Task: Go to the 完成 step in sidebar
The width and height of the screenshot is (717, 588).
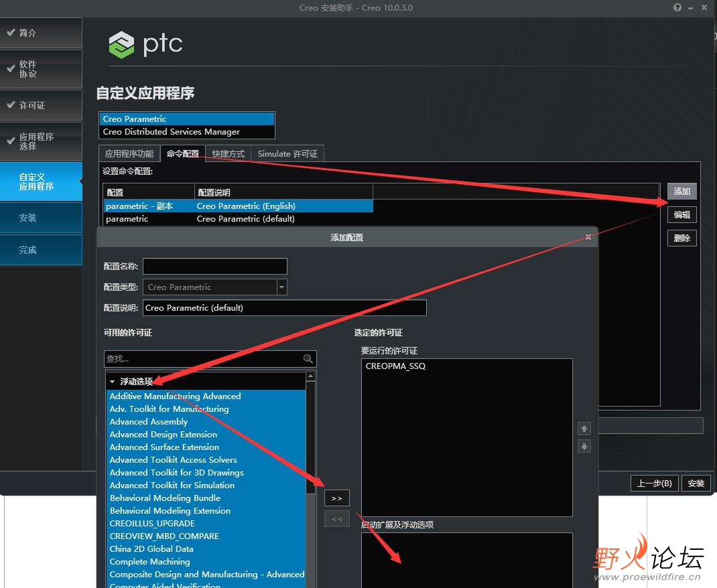Action: point(41,250)
